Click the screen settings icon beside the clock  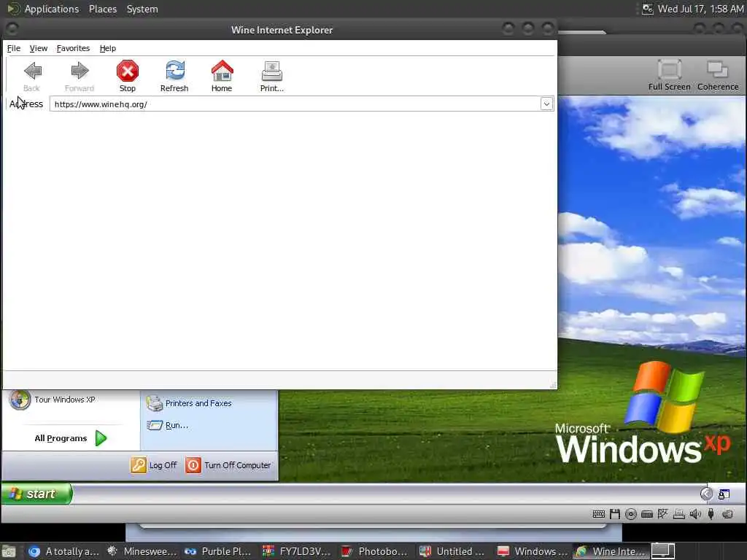(x=647, y=9)
